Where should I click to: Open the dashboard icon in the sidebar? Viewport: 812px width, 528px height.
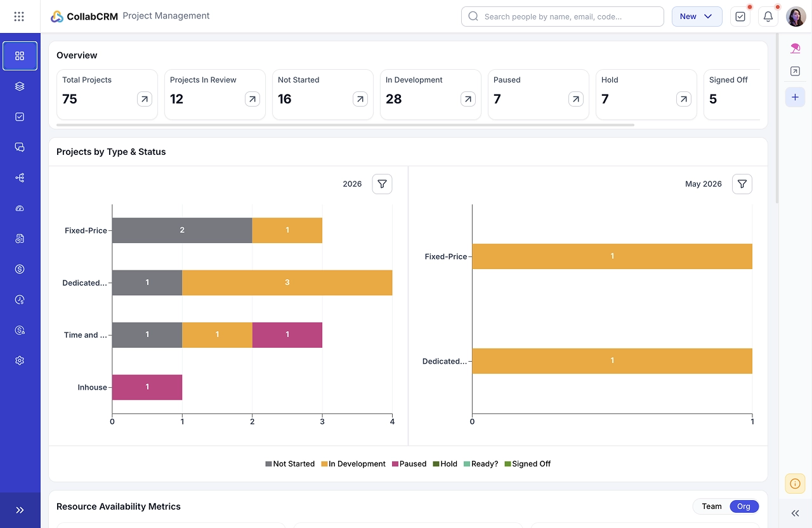[20, 56]
